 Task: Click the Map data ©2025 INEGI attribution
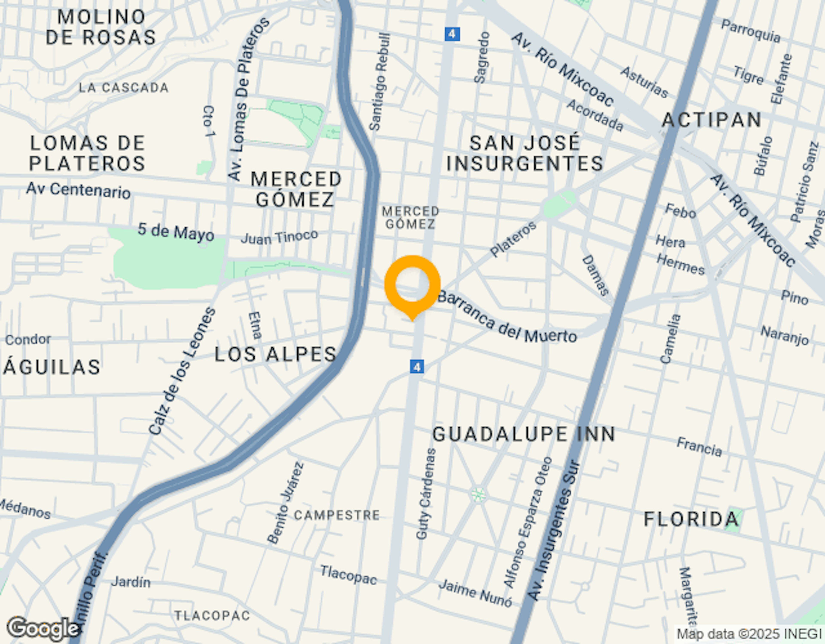coord(749,634)
